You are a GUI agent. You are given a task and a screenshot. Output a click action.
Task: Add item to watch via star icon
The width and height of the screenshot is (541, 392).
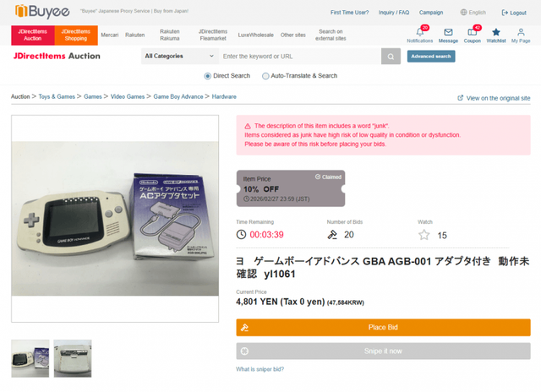click(424, 235)
